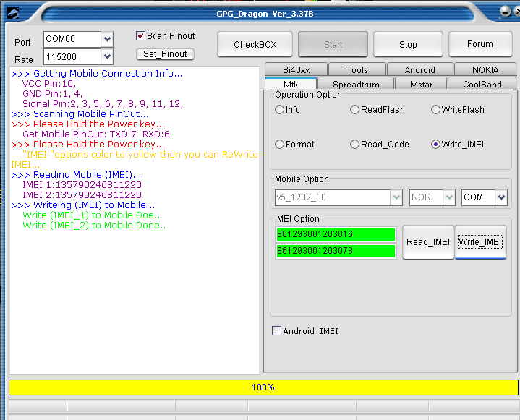520x420 pixels.
Task: Click 'Writeing (IMEI) to Mobile...' log line
Action: point(83,205)
